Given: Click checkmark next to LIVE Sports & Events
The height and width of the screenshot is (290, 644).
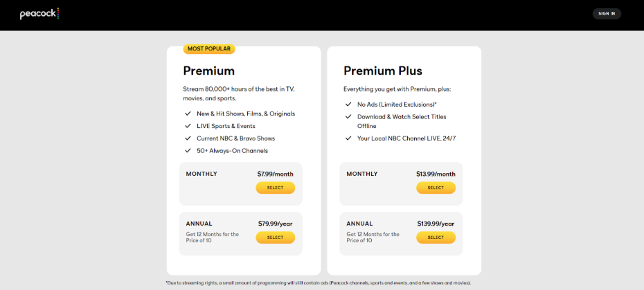Looking at the screenshot, I should click(x=188, y=126).
